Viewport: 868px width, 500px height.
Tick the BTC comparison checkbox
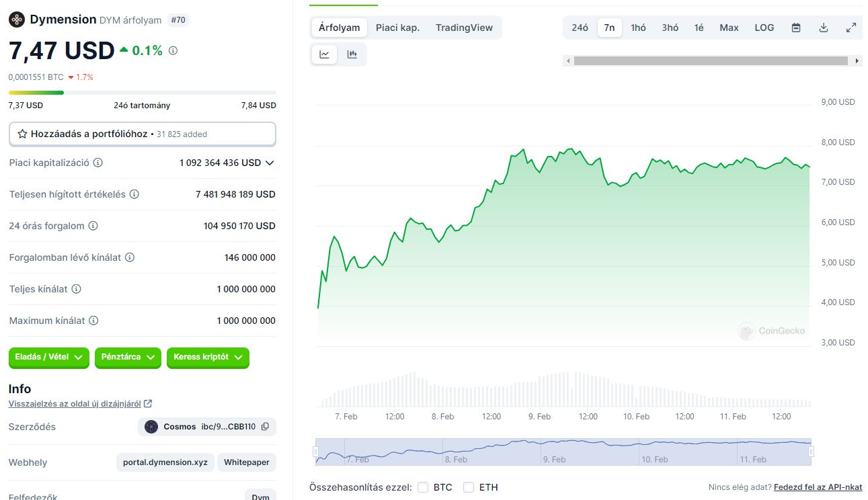click(x=423, y=487)
